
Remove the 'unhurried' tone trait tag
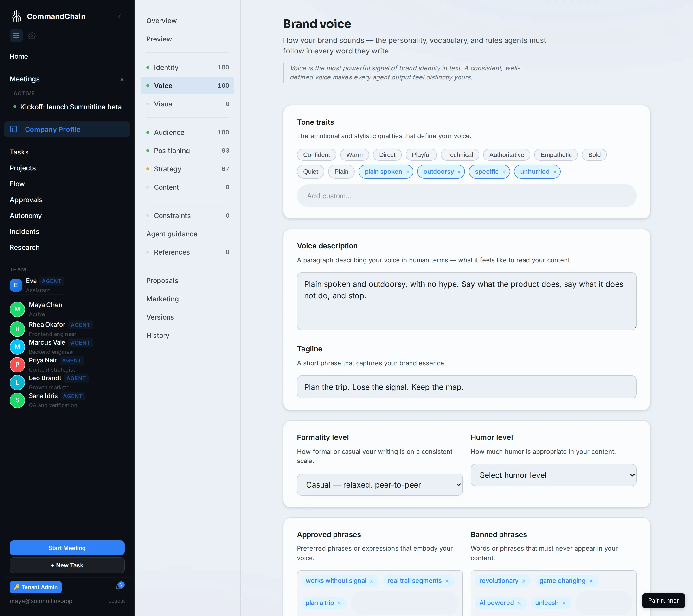point(555,172)
